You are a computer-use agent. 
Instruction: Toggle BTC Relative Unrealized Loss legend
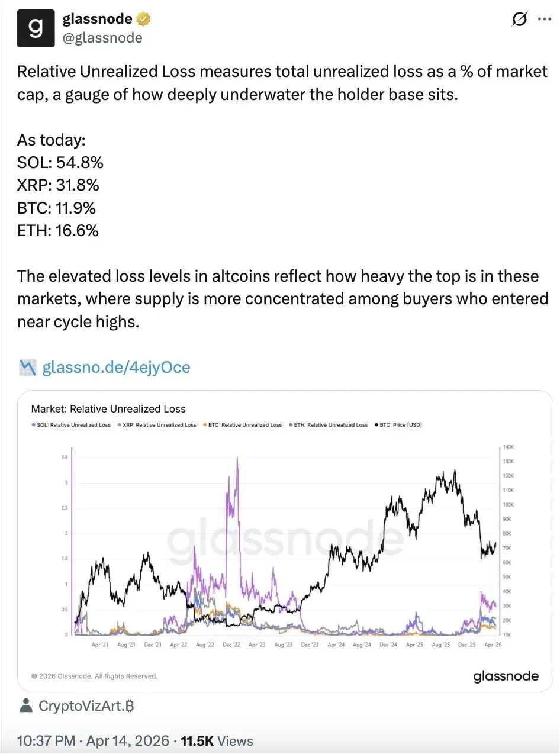tap(242, 425)
